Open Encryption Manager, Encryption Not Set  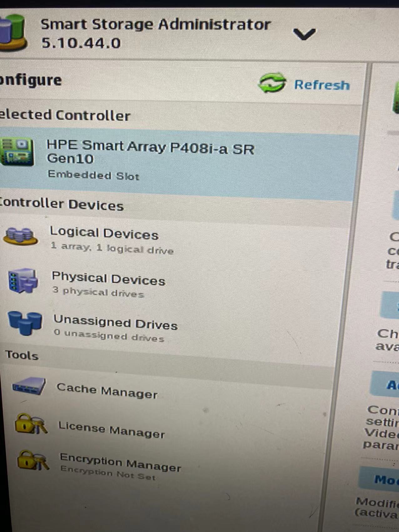tap(120, 466)
